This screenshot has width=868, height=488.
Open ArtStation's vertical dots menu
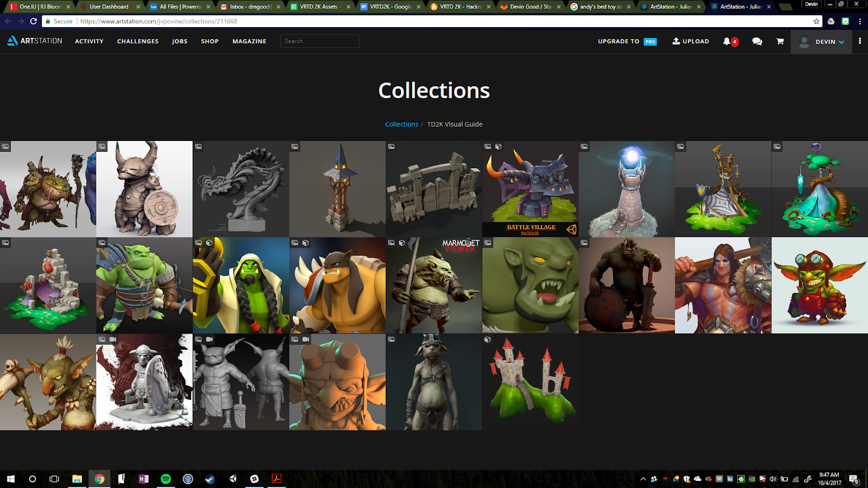pos(860,41)
